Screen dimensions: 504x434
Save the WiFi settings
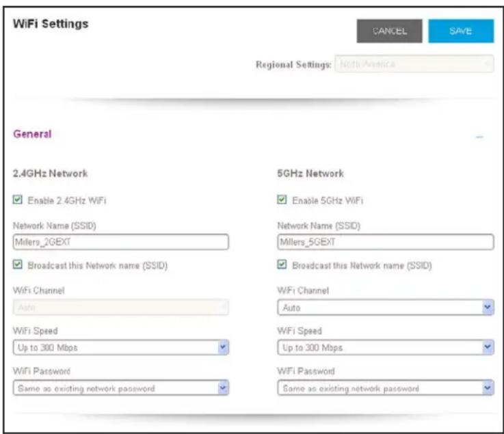pyautogui.click(x=461, y=31)
